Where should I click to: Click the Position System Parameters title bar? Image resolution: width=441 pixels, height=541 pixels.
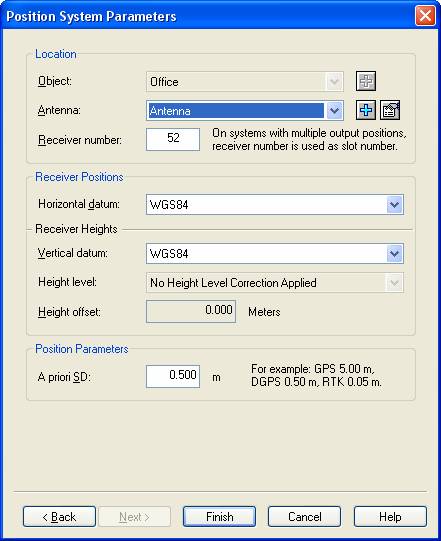pos(207,16)
